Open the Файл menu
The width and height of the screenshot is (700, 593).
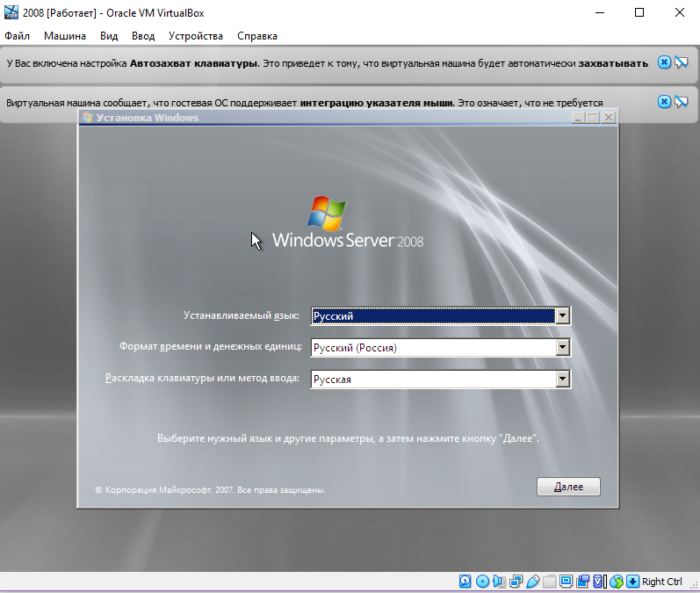17,36
